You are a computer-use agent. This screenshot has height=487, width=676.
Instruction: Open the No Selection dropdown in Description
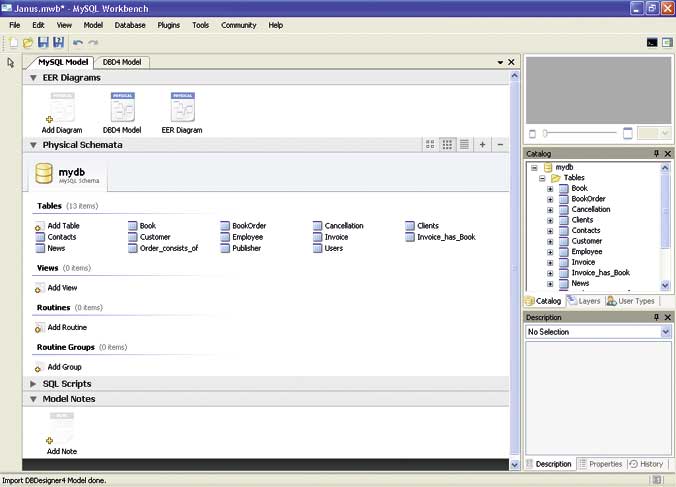665,332
